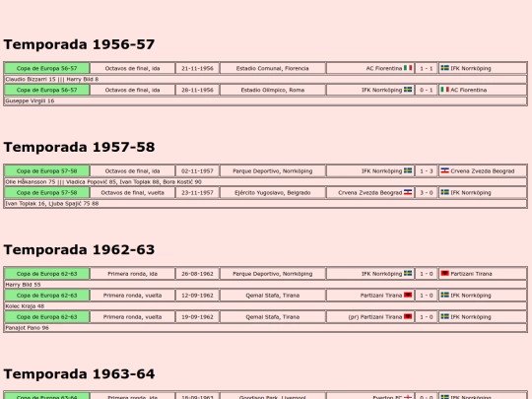This screenshot has height=399, width=532.
Task: Select the 'Temporada 1957-58' heading
Action: click(x=79, y=147)
